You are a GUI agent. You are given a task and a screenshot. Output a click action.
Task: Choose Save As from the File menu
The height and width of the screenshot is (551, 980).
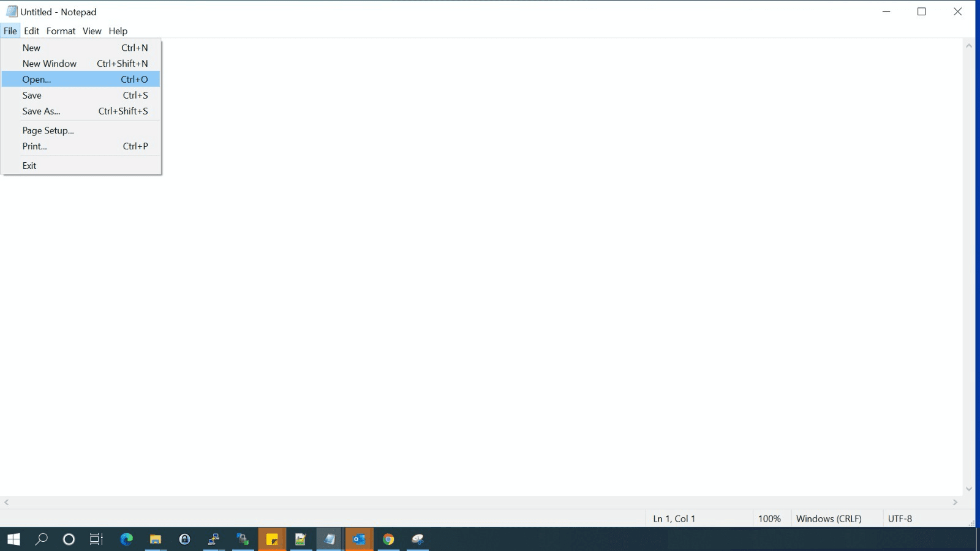pos(41,111)
